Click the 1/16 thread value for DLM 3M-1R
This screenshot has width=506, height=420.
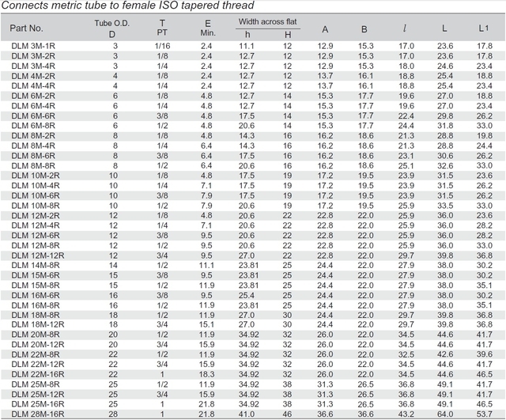162,46
